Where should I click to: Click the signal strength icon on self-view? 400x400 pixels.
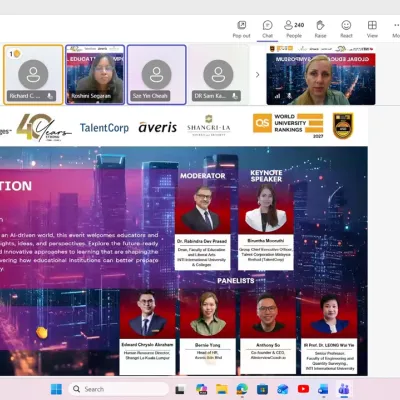click(x=277, y=96)
